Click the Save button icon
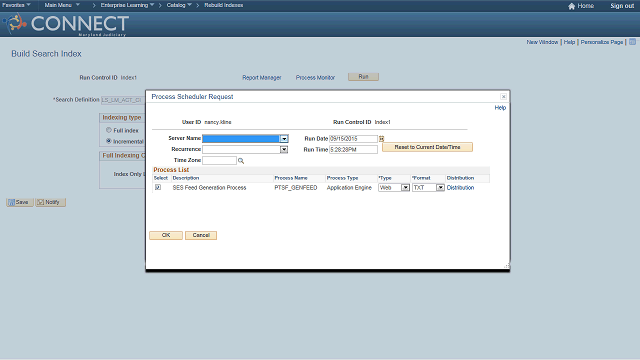Viewport: 640px width, 360px height. pyautogui.click(x=11, y=202)
